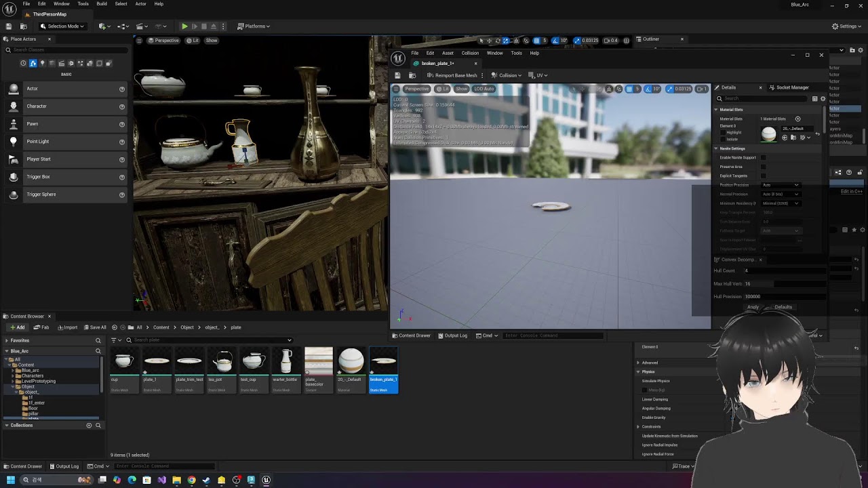Click Add in Content Browser
Image resolution: width=868 pixels, height=488 pixels.
(16, 327)
